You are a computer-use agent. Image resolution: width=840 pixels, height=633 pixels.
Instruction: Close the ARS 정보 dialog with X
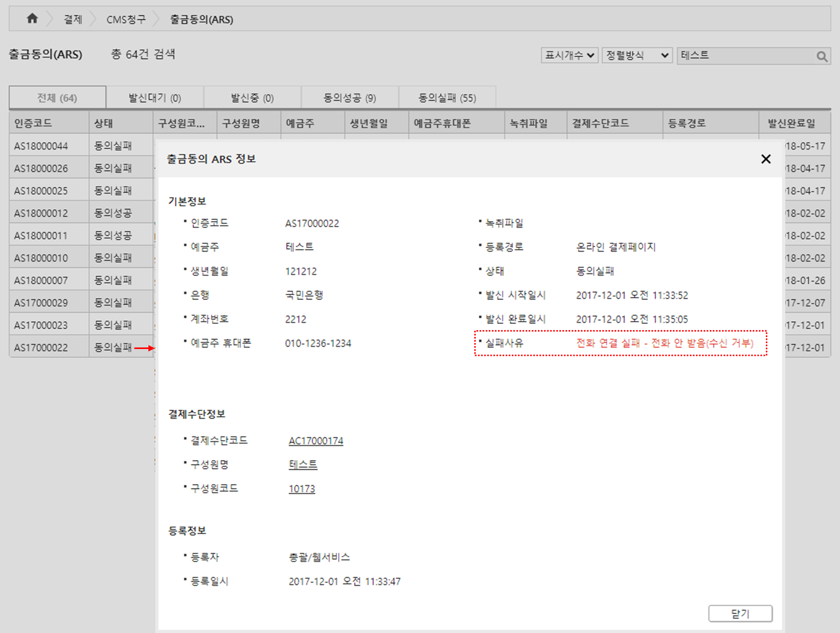click(766, 159)
